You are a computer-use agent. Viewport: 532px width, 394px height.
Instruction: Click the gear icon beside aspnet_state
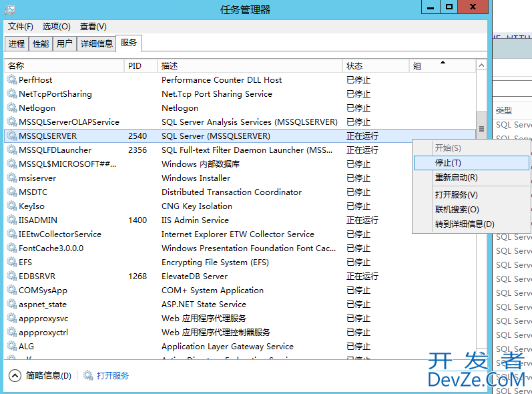[12, 304]
